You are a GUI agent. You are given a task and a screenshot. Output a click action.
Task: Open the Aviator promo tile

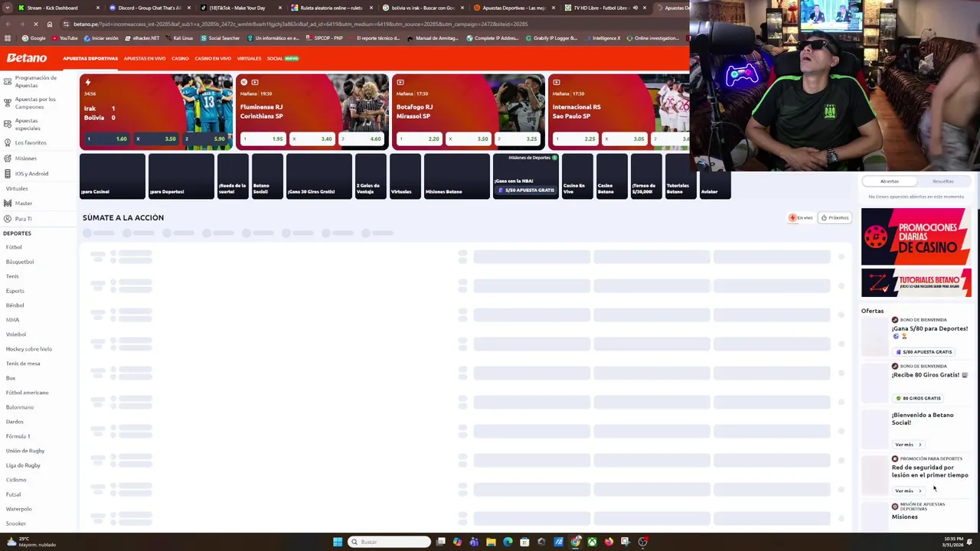(x=715, y=176)
